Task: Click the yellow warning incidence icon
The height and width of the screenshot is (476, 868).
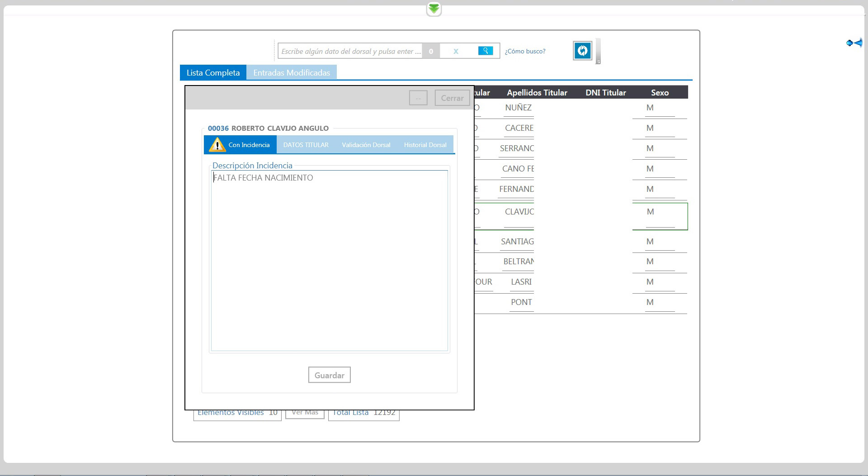Action: (x=217, y=145)
